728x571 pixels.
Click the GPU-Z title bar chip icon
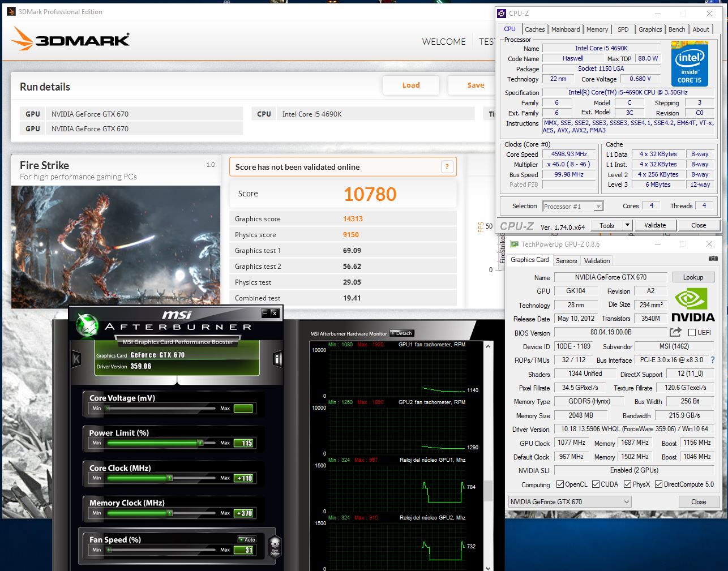click(x=514, y=244)
